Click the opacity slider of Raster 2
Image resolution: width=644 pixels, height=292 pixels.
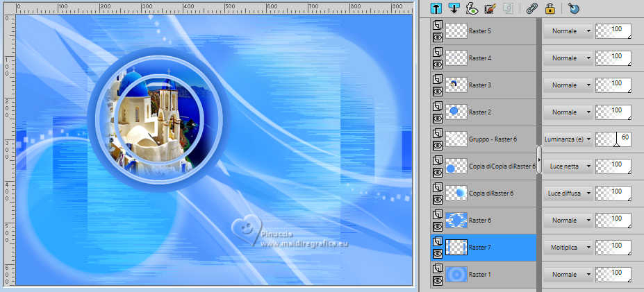pyautogui.click(x=613, y=112)
